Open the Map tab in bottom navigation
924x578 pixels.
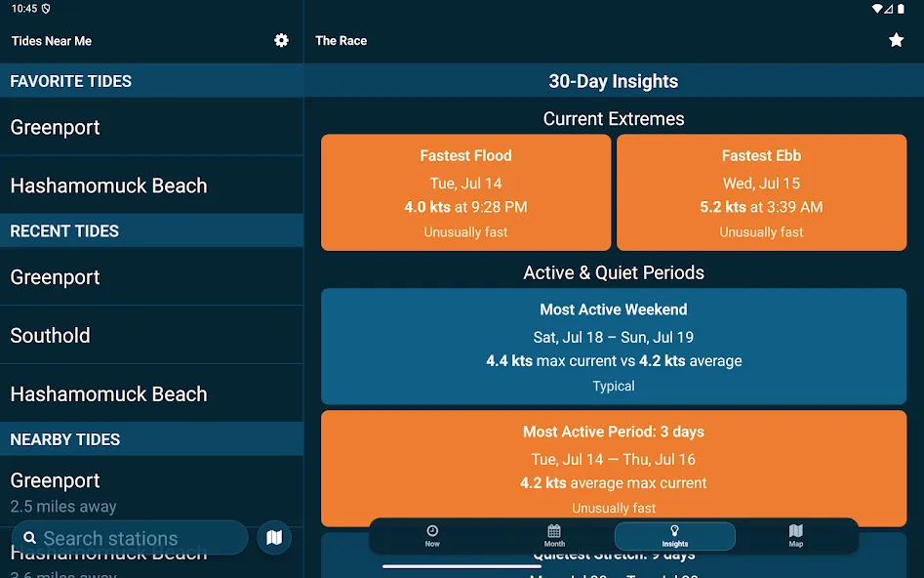(795, 536)
